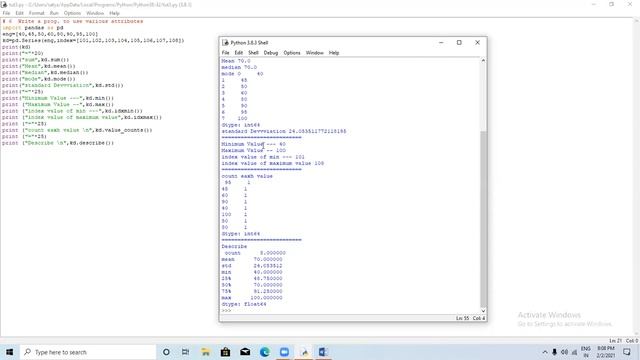
Task: Maximize the Python Shell window
Action: pos(459,42)
